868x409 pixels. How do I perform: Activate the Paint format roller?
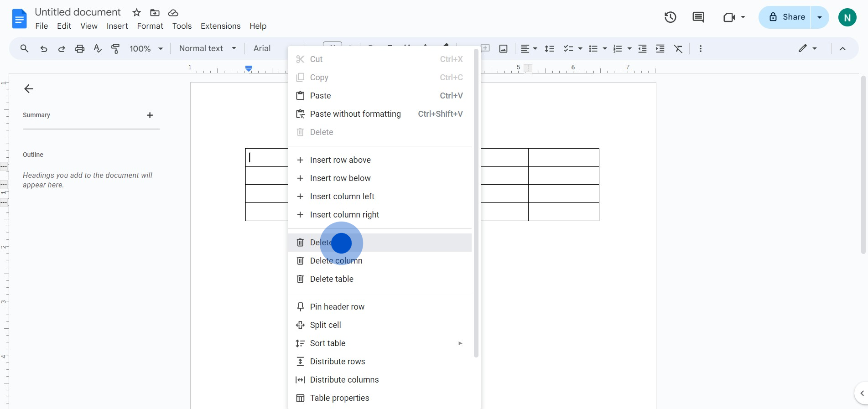click(115, 49)
